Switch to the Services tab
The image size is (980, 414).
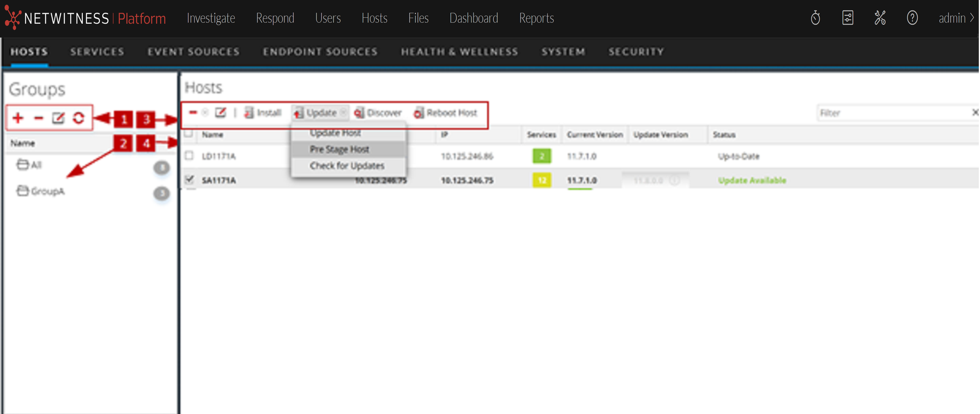[97, 52]
